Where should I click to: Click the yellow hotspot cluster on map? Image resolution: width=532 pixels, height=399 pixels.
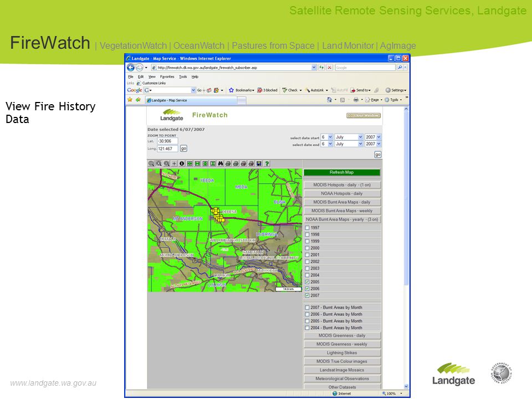[x=217, y=215]
